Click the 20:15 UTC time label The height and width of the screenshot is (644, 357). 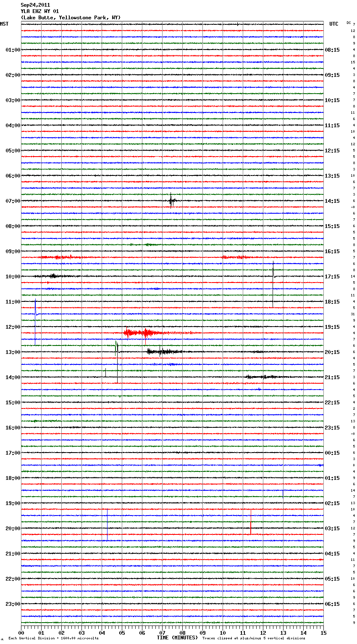tap(332, 352)
